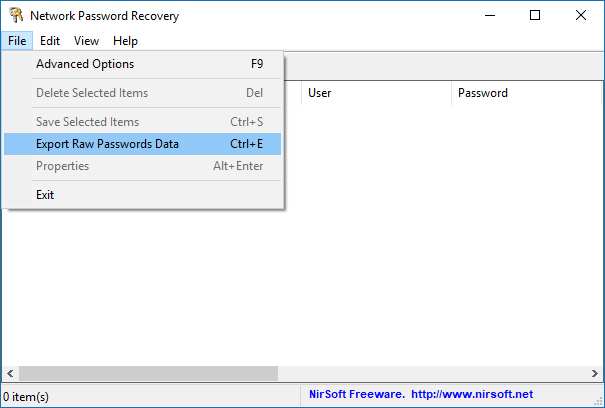Image resolution: width=605 pixels, height=408 pixels.
Task: Minimize the Network Password Recovery window
Action: [x=490, y=15]
